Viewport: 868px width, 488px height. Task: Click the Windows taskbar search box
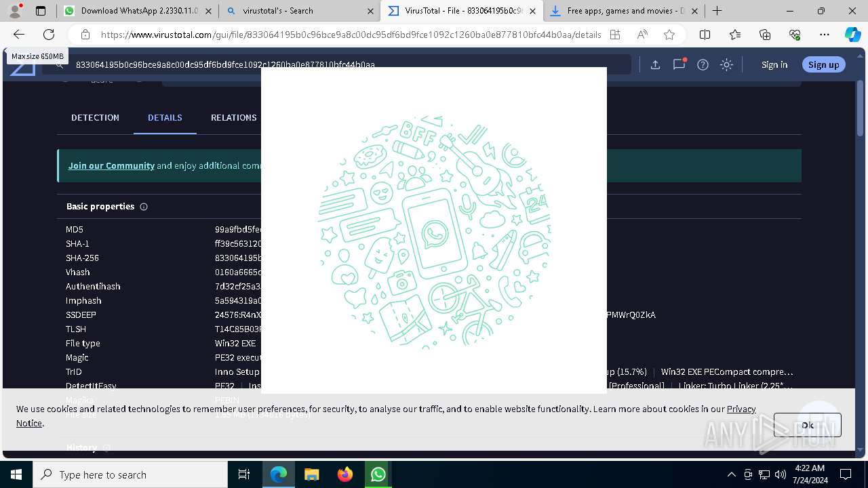coord(130,474)
